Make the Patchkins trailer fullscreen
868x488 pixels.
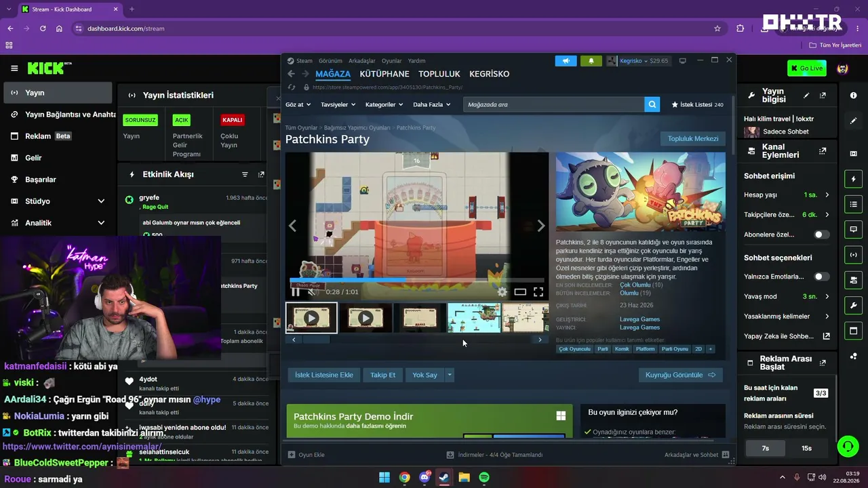click(538, 292)
